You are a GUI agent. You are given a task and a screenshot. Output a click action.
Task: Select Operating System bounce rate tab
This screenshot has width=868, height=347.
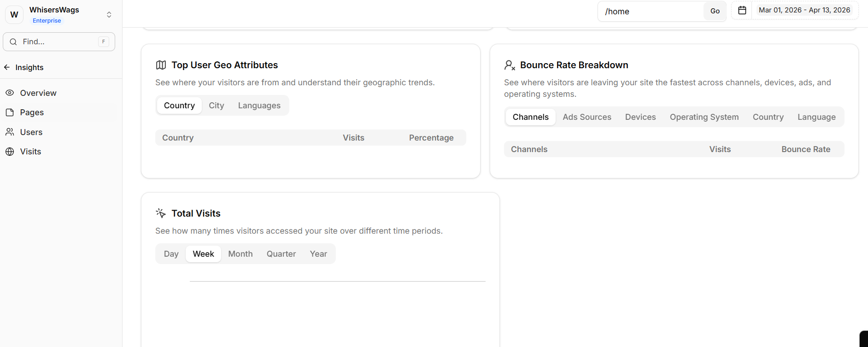coord(704,117)
